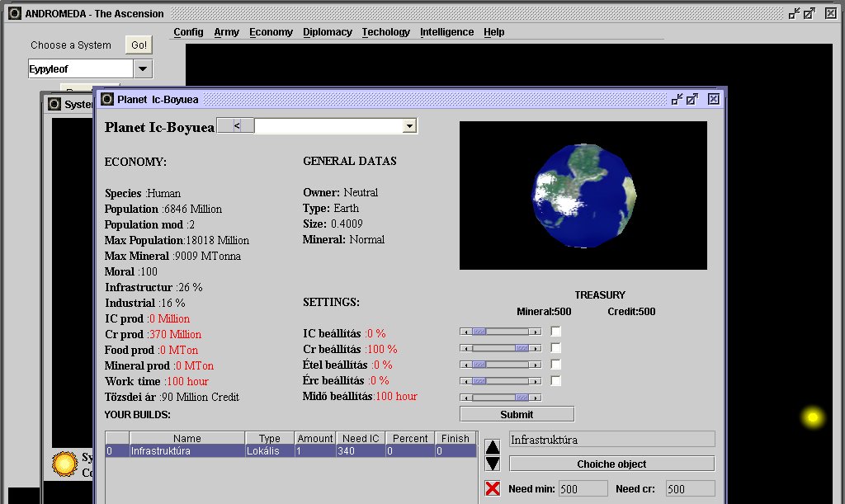Check the box next to Érc beállítás slider
This screenshot has width=845, height=504.
coord(556,380)
